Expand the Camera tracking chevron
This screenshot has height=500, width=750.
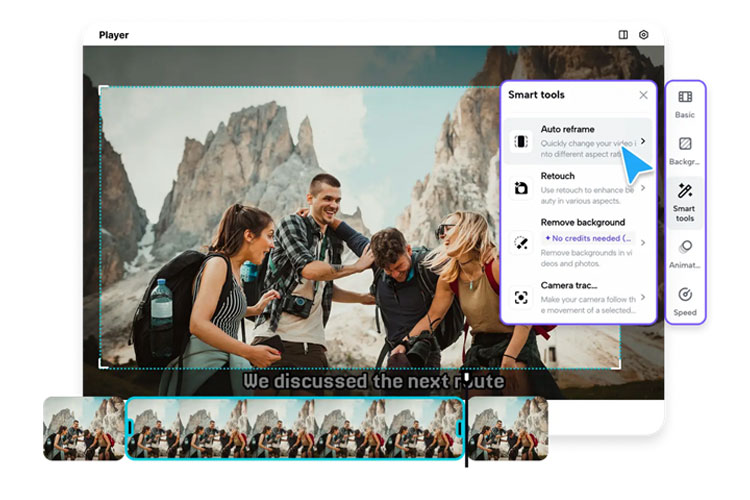coord(643,297)
